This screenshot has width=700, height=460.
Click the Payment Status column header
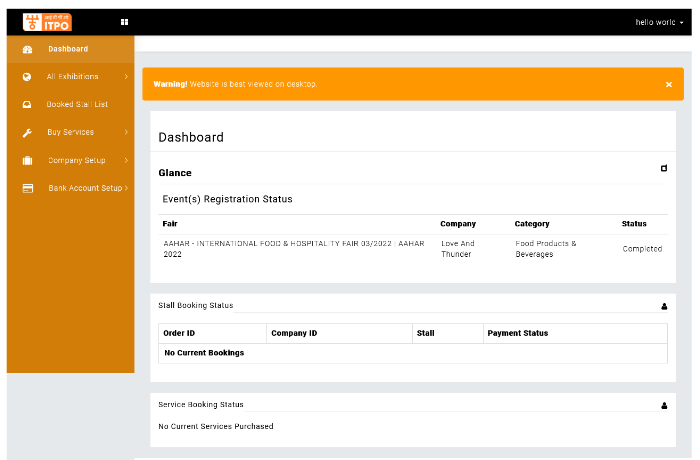tap(518, 333)
